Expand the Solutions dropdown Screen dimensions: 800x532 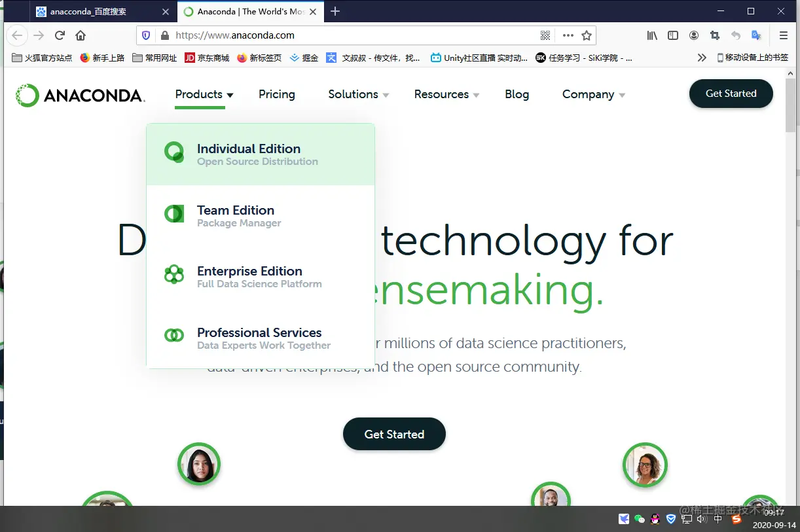click(359, 94)
